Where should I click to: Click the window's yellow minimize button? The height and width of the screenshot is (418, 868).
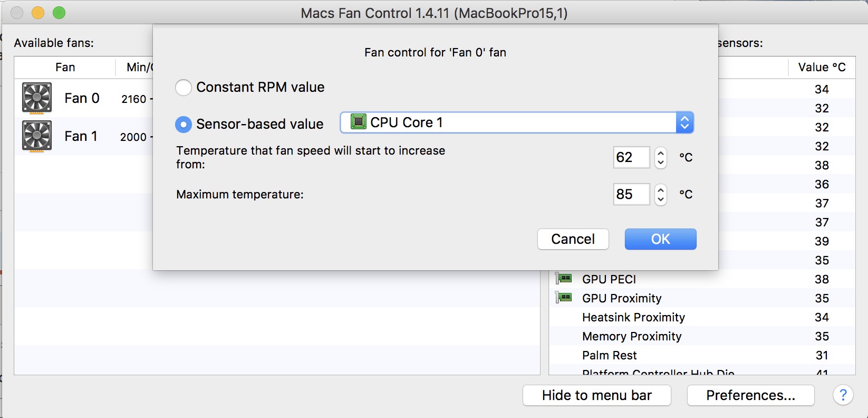click(x=38, y=13)
